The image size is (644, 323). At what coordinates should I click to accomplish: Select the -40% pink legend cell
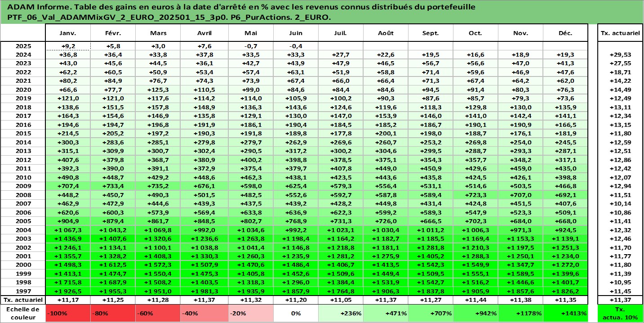pyautogui.click(x=204, y=313)
